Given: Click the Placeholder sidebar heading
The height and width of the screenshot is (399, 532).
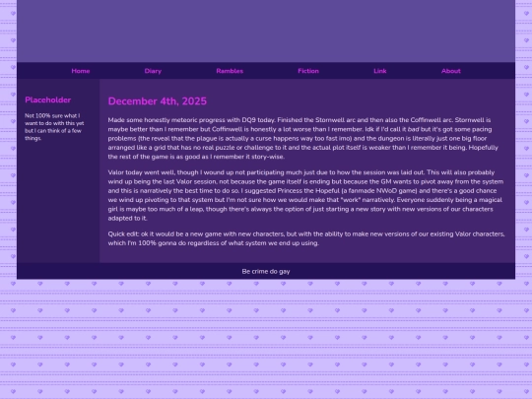Looking at the screenshot, I should [48, 100].
